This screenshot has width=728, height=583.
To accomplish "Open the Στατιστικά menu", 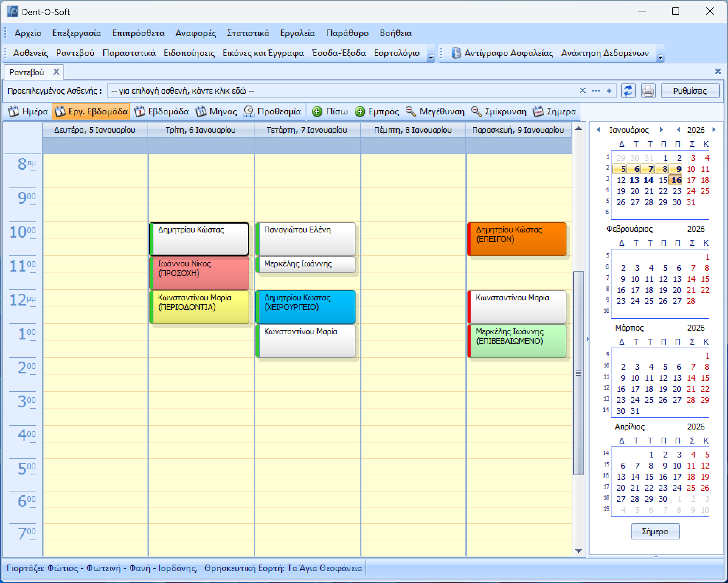I will (x=248, y=33).
